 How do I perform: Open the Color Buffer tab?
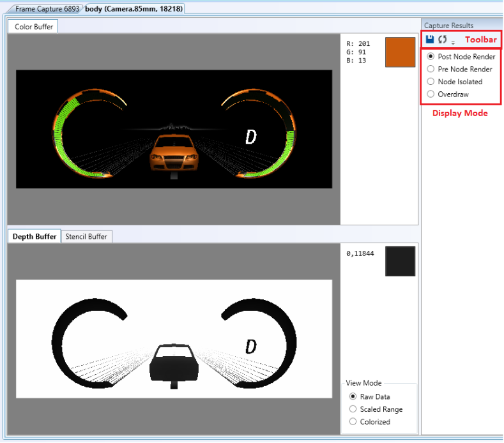click(x=33, y=27)
